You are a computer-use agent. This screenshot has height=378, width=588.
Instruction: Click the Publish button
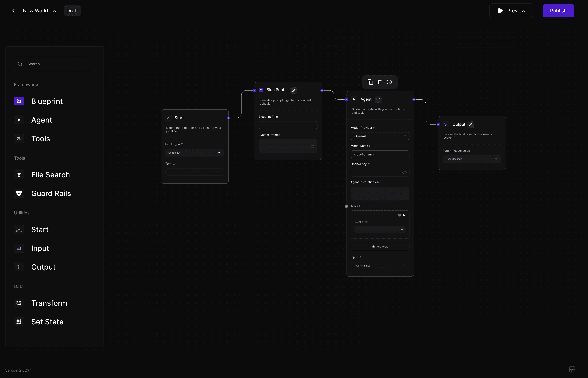(558, 11)
